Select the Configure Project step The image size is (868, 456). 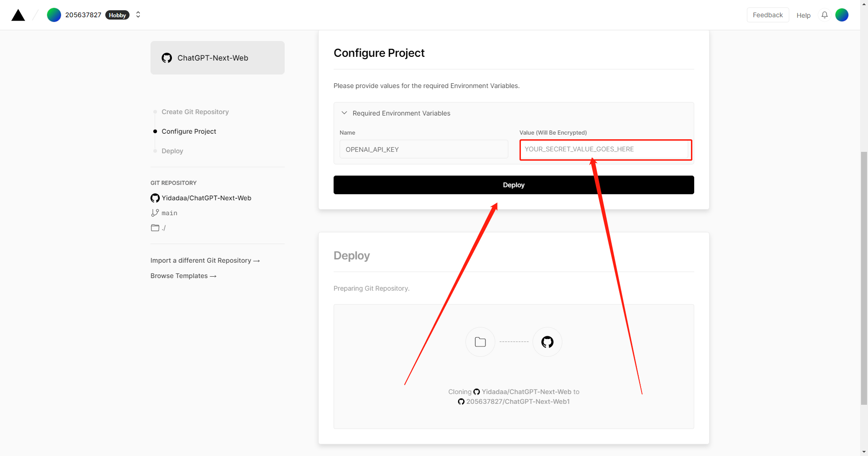[189, 131]
